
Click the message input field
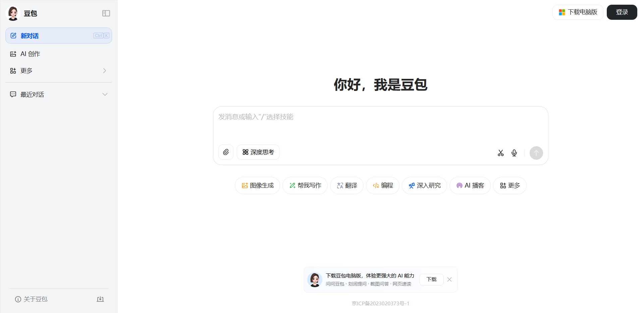point(380,124)
